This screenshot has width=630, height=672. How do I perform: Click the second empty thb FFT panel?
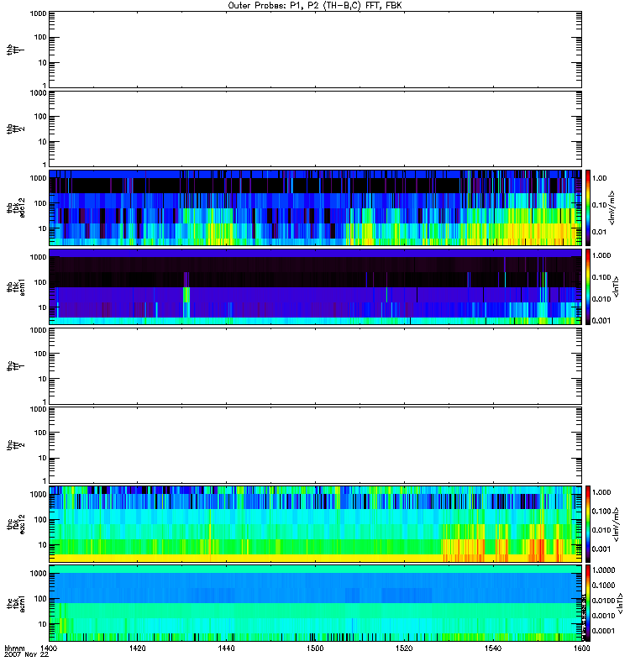pyautogui.click(x=315, y=128)
